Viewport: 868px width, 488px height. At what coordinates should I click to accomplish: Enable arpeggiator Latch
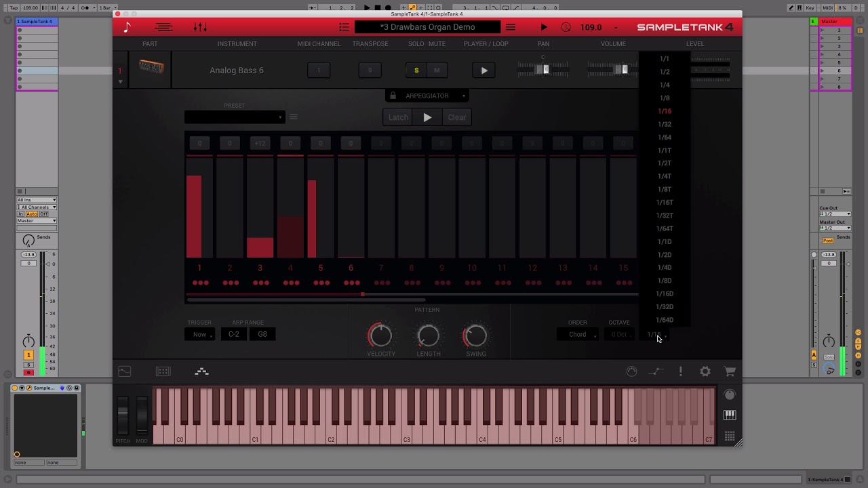398,117
